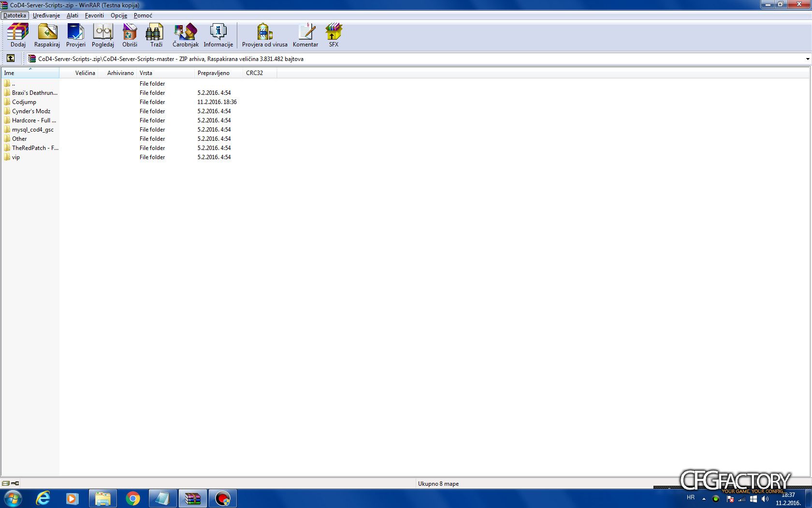Click the '11.2.2016. 18:36' date of Codjump
Image resolution: width=812 pixels, height=508 pixels.
pos(217,102)
